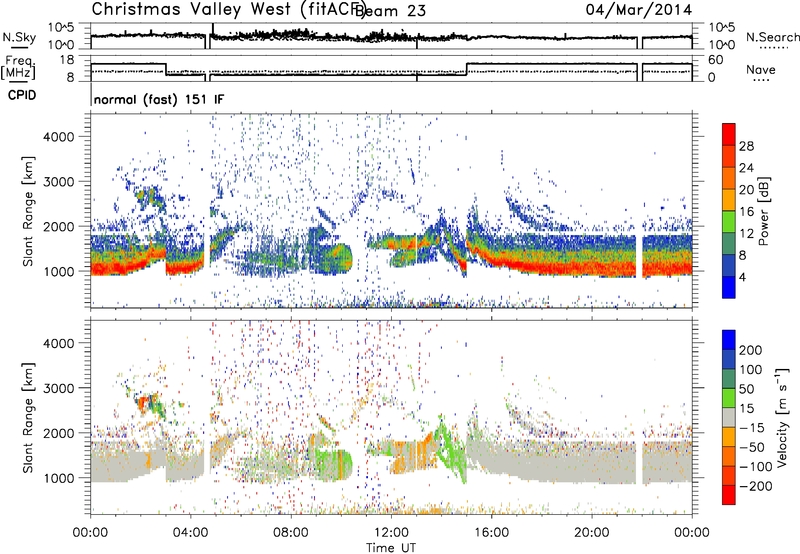Click the 'Christmas Valley West (fitACF)' title
This screenshot has width=800, height=554.
point(228,9)
